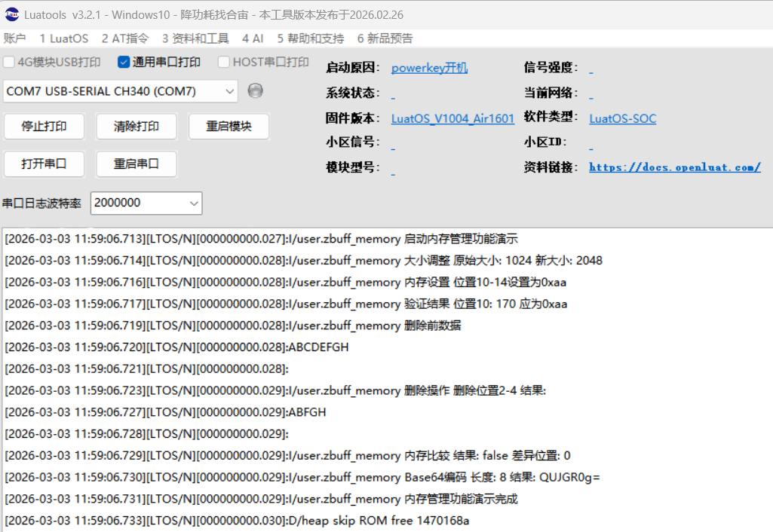Click log line '内存管理功能演示完成'
The width and height of the screenshot is (773, 532).
coord(261,499)
